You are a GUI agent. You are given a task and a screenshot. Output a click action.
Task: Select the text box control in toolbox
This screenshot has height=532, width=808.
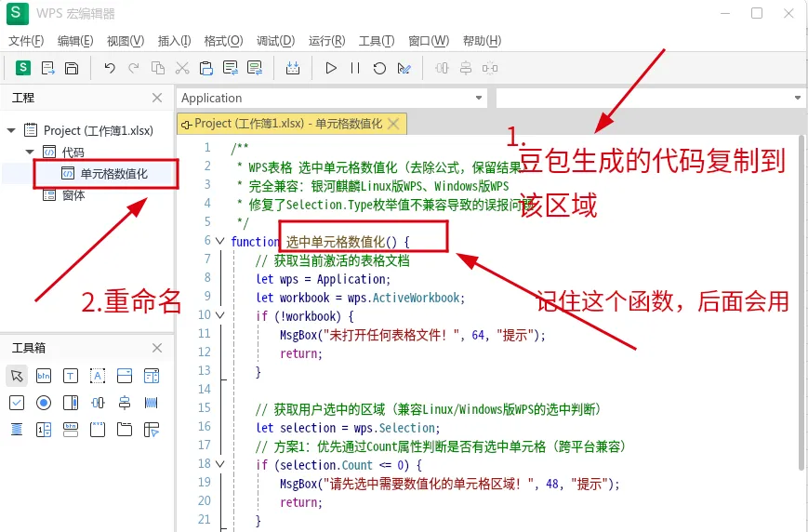coord(71,376)
